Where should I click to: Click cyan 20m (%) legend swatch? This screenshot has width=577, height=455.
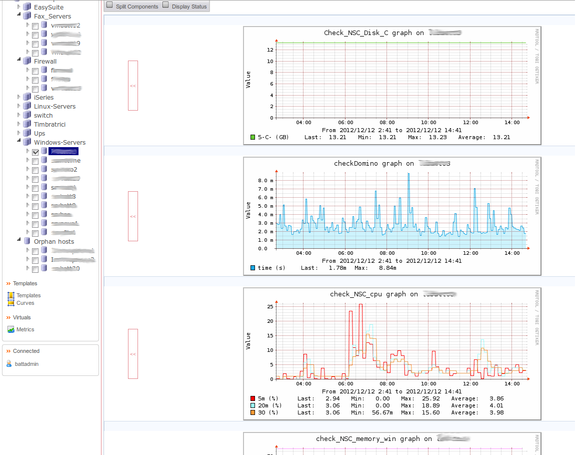(x=252, y=406)
